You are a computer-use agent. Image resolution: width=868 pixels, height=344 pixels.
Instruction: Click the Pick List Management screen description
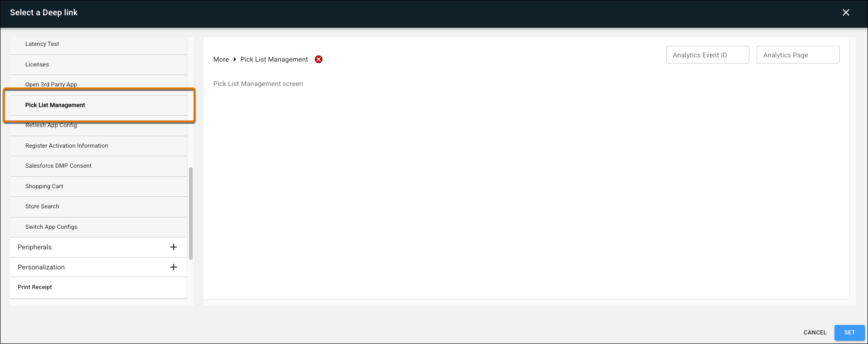[x=258, y=84]
